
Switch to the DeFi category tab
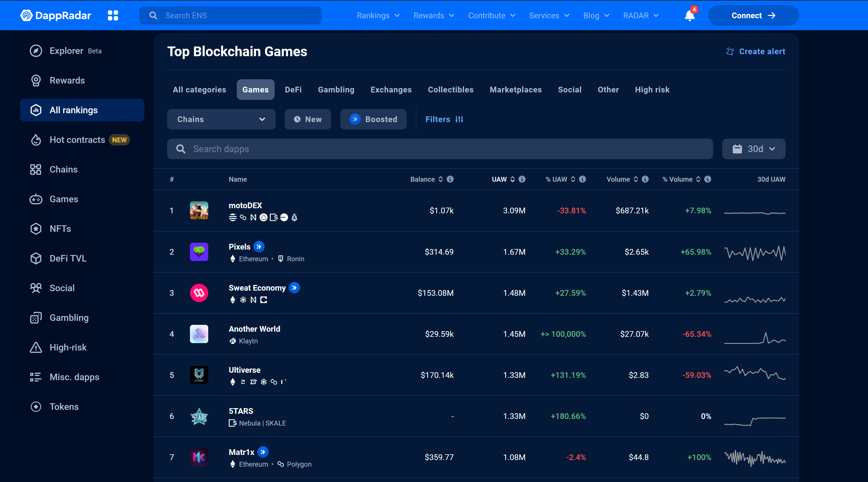[x=293, y=90]
